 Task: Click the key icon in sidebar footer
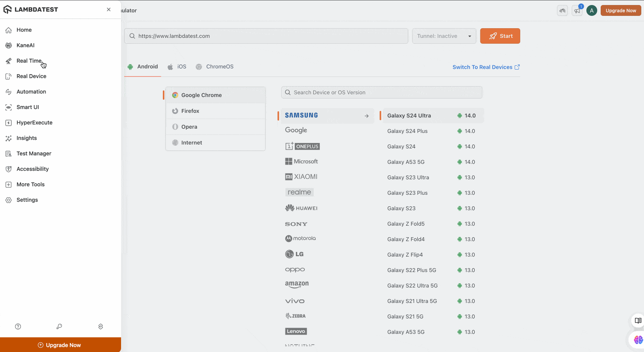point(59,326)
